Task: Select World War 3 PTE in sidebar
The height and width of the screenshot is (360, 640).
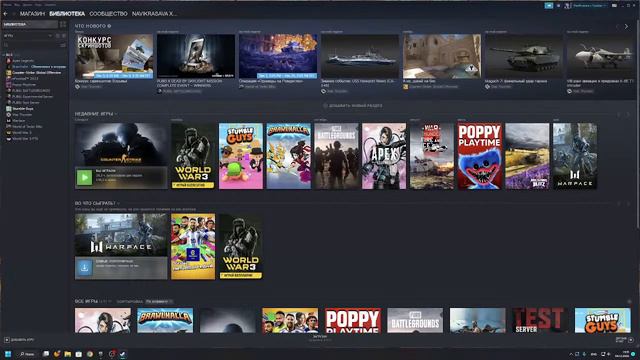Action: coord(22,139)
